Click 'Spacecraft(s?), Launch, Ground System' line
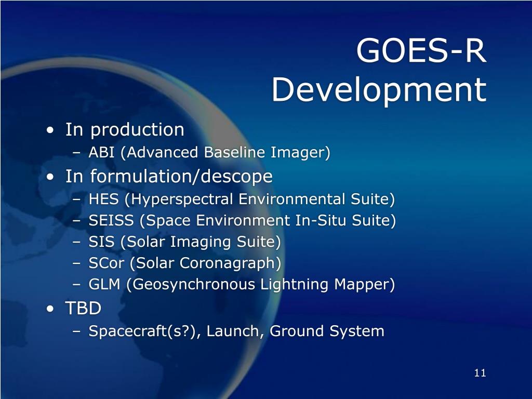532x399 pixels. tap(236, 331)
